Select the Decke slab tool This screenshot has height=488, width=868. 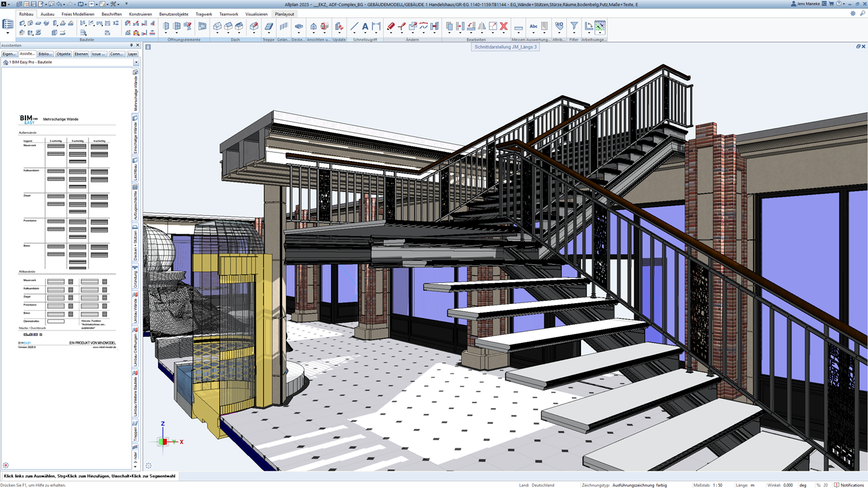coord(299,27)
